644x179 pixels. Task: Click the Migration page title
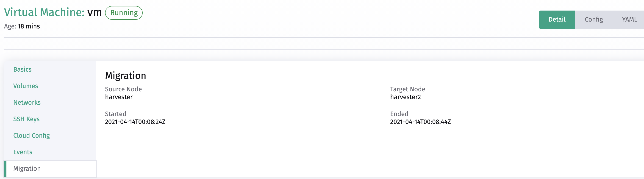tap(125, 76)
